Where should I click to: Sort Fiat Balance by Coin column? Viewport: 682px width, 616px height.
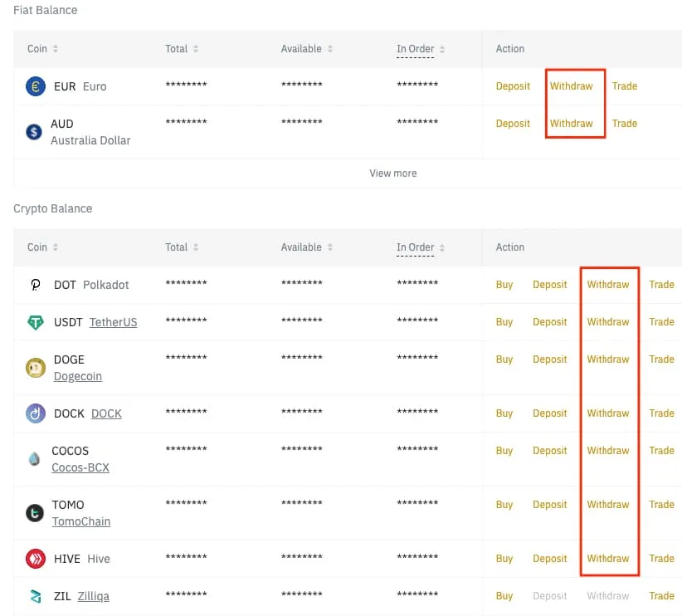pos(56,49)
